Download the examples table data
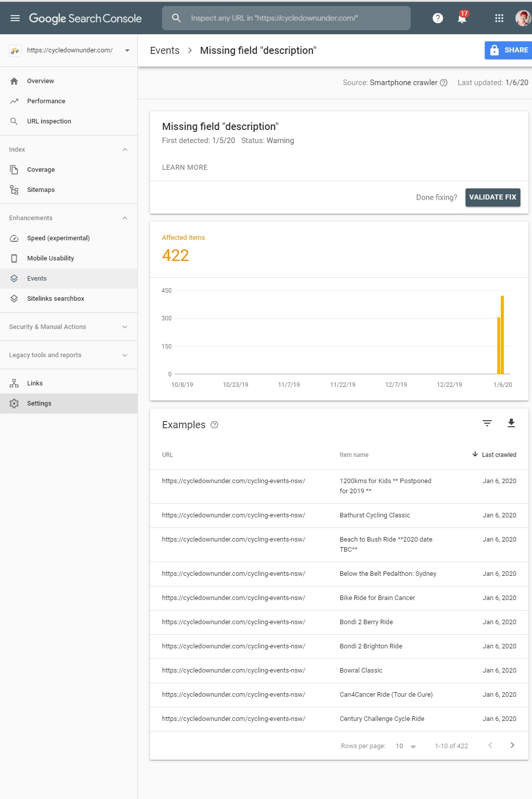532x799 pixels. click(x=511, y=423)
